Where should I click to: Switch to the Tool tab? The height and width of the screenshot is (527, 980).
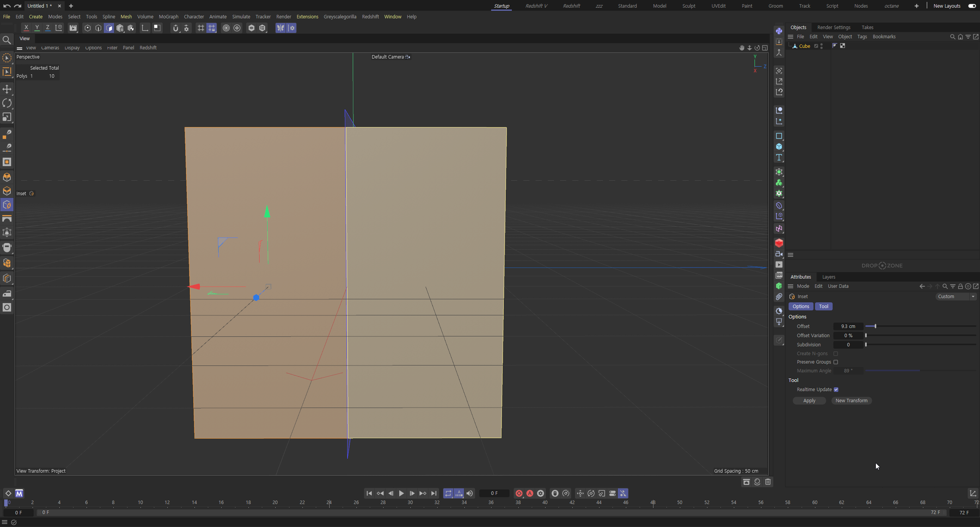point(823,306)
